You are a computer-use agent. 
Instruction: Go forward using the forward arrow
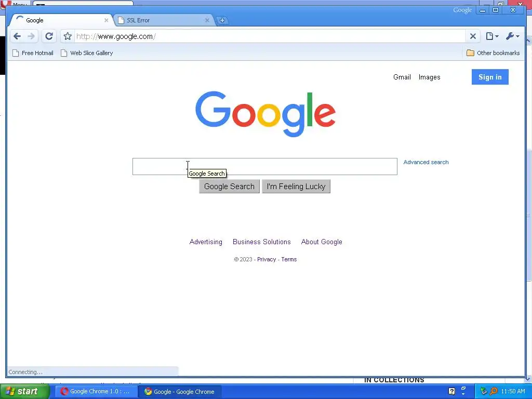click(x=31, y=36)
